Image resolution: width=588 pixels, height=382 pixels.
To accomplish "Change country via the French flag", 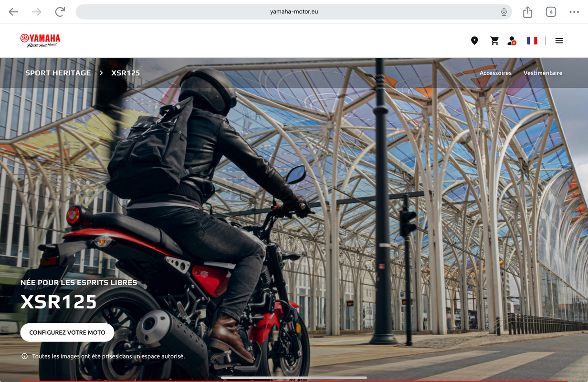I will click(532, 41).
